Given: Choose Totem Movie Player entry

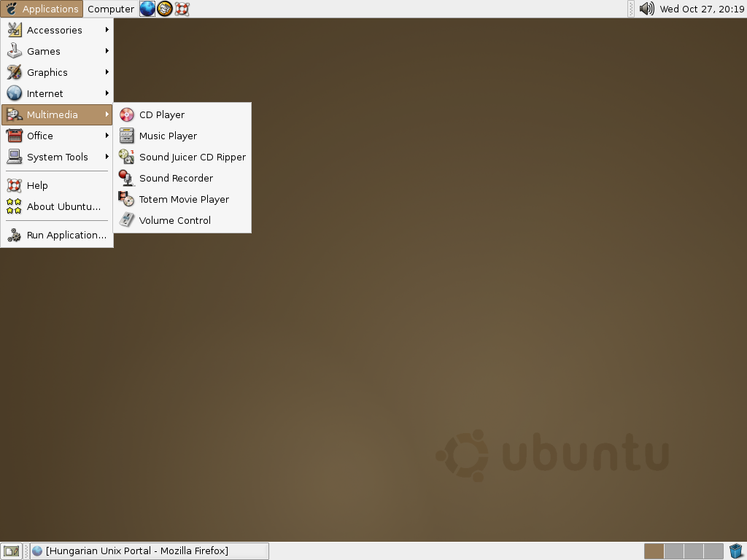Looking at the screenshot, I should [x=182, y=199].
